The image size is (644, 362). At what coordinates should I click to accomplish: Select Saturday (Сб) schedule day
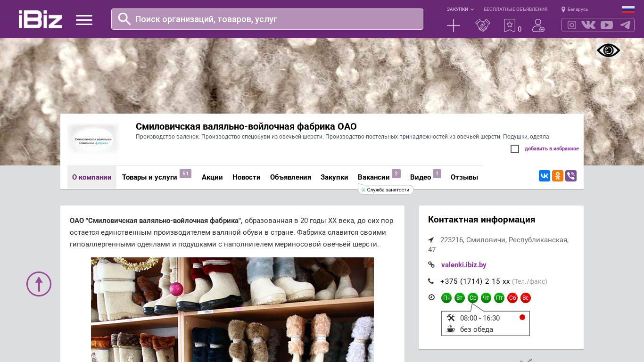coord(512,298)
